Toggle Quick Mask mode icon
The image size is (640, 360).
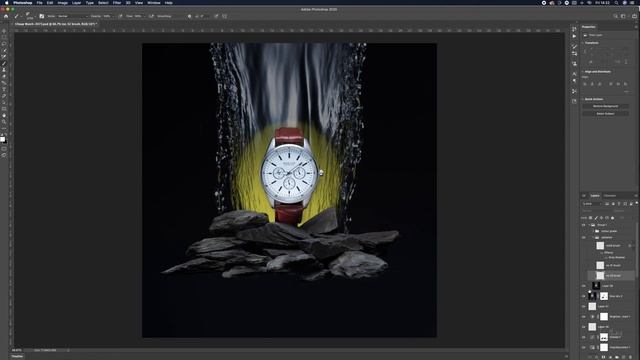(4, 149)
